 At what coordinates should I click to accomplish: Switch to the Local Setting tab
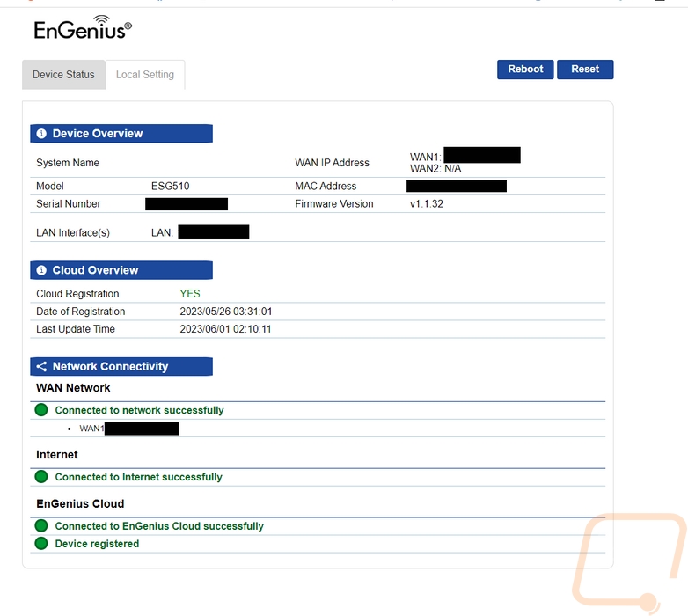tap(145, 75)
